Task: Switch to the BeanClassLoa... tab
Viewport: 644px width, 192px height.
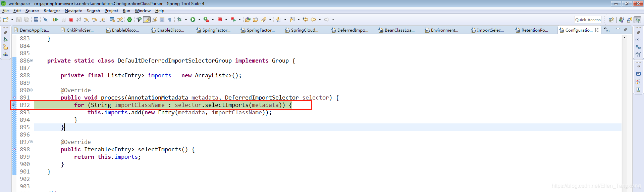Action: (x=396, y=30)
